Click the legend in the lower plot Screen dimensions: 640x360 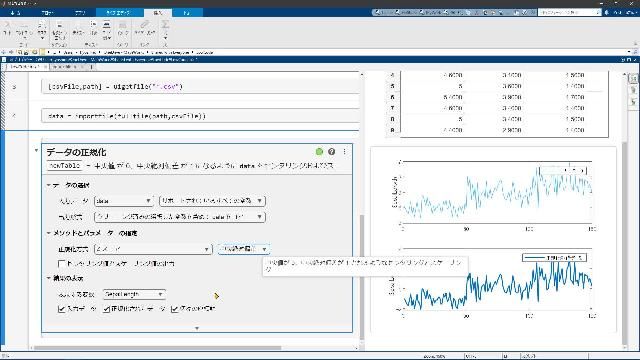[554, 258]
